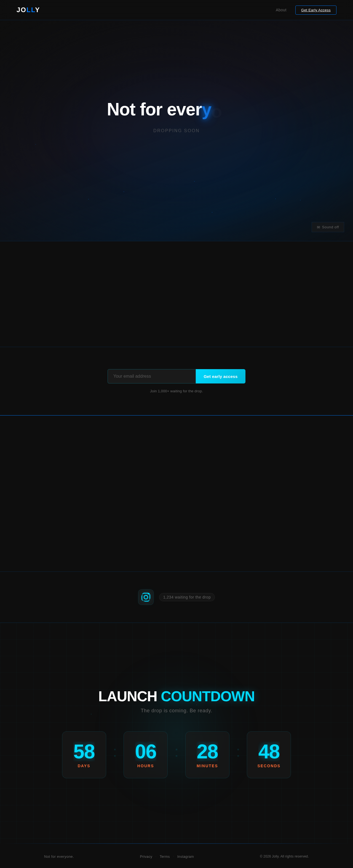Click the Not for everyone hero headline

coord(164,110)
